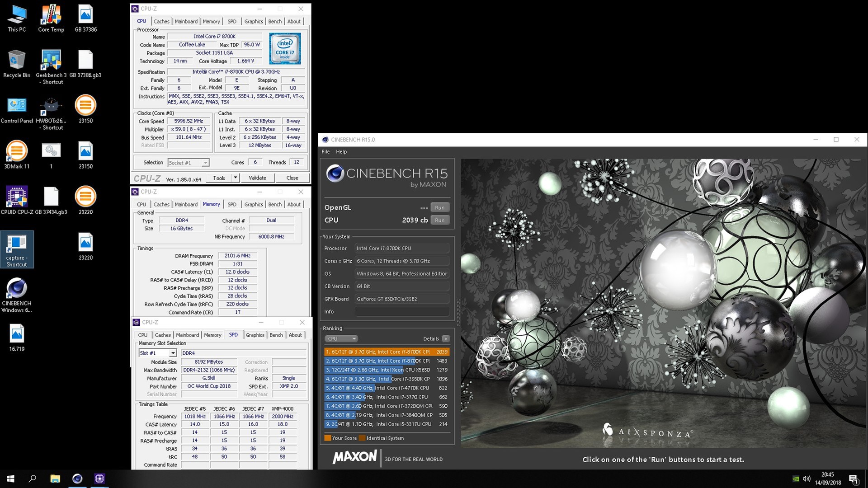Switch to CPU-Z in the taskbar
The width and height of the screenshot is (868, 488).
click(99, 479)
